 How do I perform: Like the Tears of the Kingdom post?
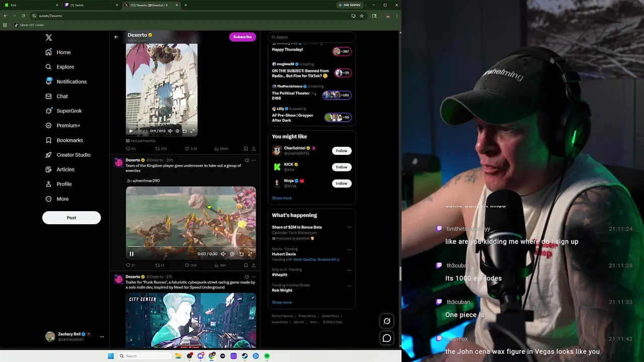[190, 265]
